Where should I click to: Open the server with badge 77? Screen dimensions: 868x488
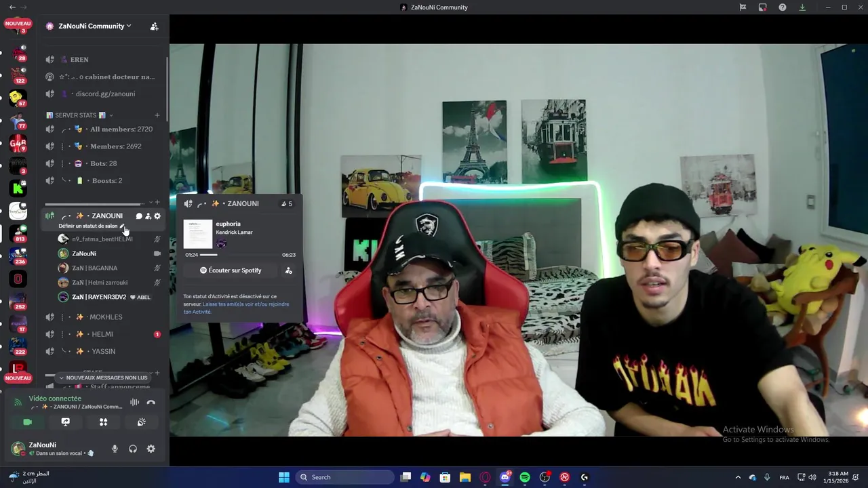coord(18,121)
